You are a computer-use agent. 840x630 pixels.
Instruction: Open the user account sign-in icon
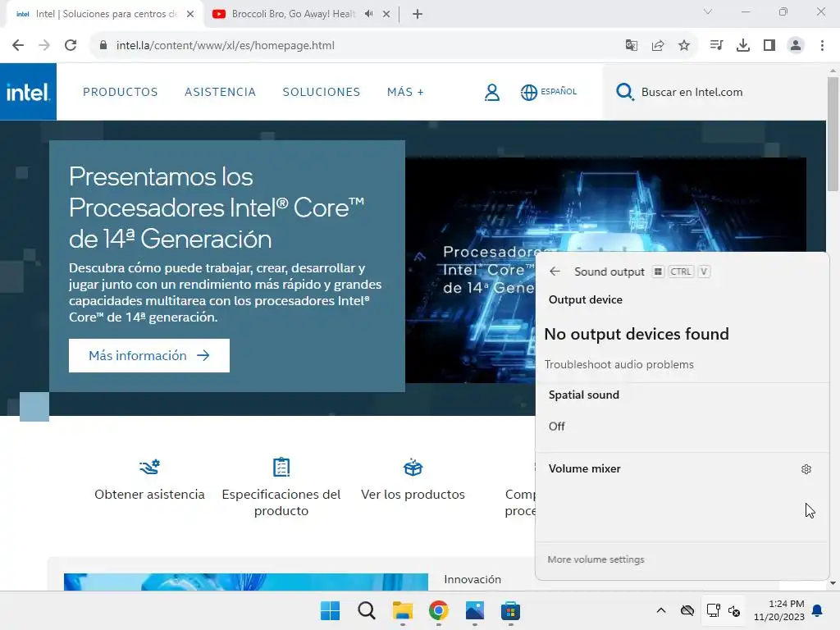click(492, 92)
